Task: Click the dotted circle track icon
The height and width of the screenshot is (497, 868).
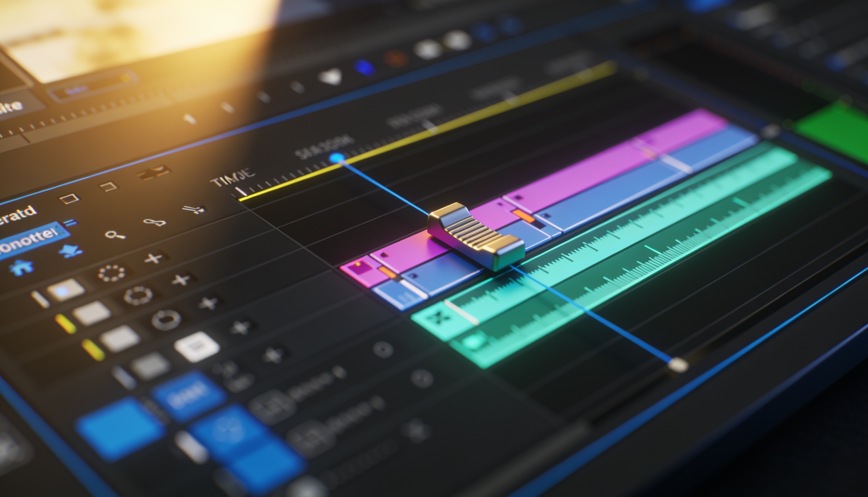Action: pyautogui.click(x=112, y=273)
